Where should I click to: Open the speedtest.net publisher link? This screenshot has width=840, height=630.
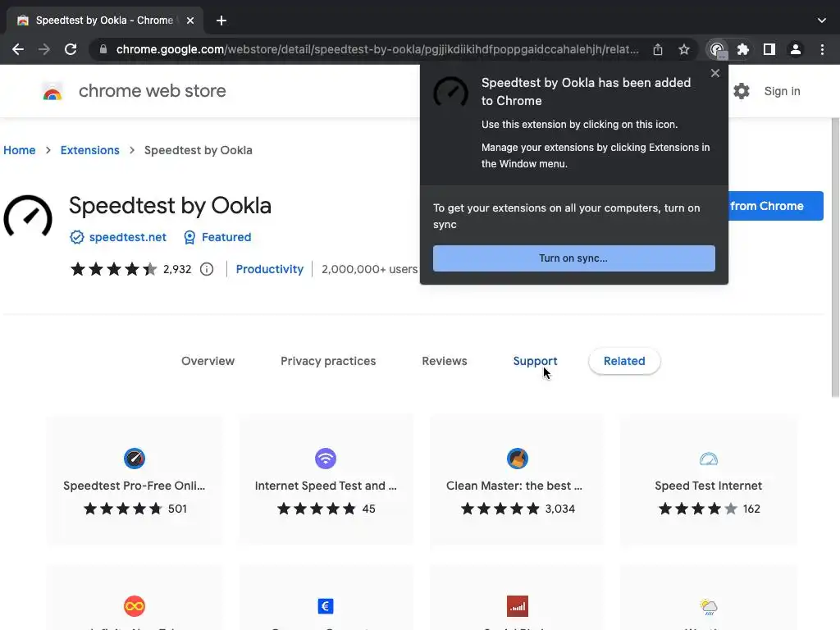[x=127, y=237]
